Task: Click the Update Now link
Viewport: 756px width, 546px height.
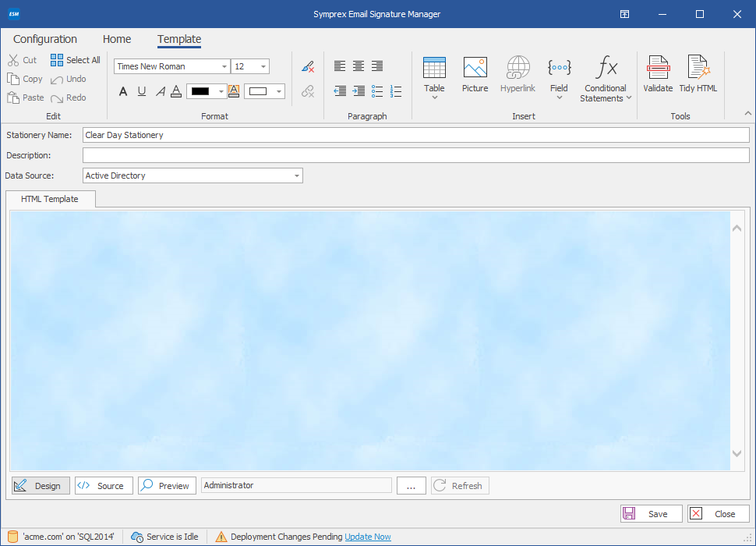Action: [x=368, y=537]
